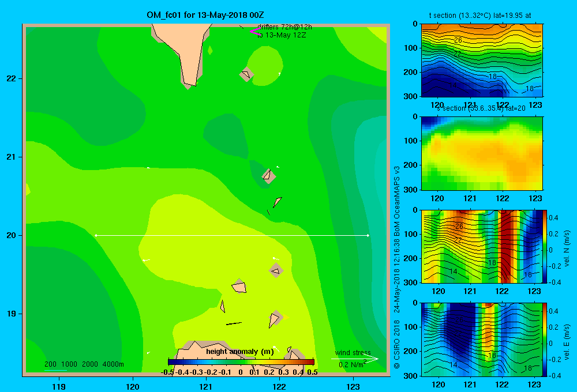Click the "wind stress" label
Image resolution: width=577 pixels, height=392 pixels.
pos(353,353)
